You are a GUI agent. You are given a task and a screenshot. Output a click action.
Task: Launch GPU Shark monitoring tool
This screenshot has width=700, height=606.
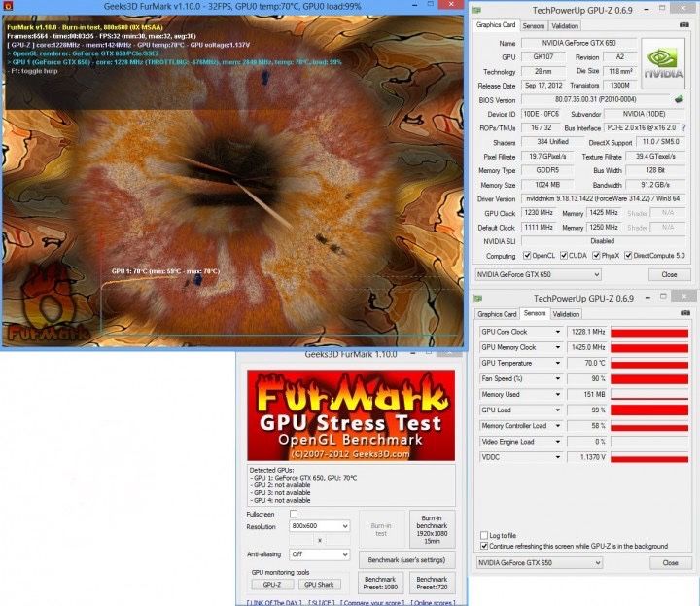point(319,585)
